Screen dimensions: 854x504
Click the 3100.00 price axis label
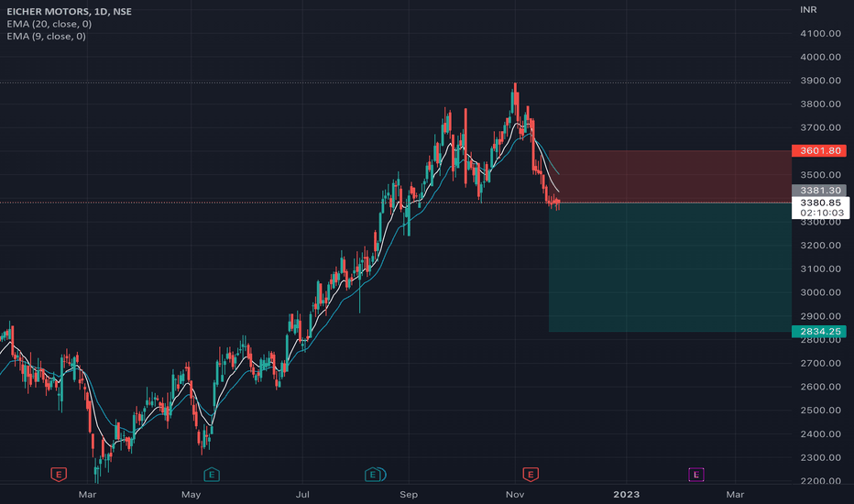click(x=820, y=268)
